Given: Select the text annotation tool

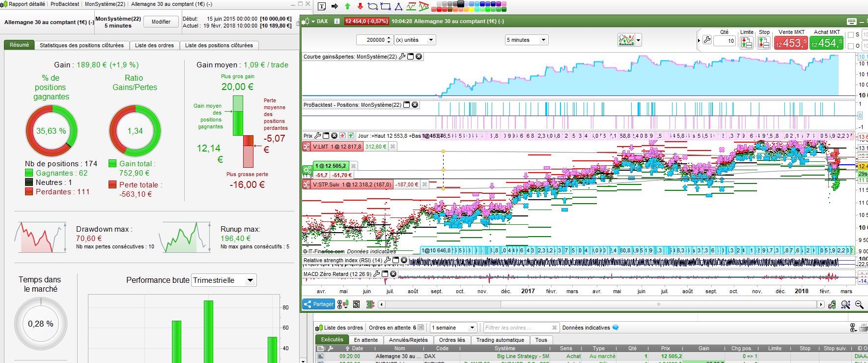Looking at the screenshot, I should point(322,6).
